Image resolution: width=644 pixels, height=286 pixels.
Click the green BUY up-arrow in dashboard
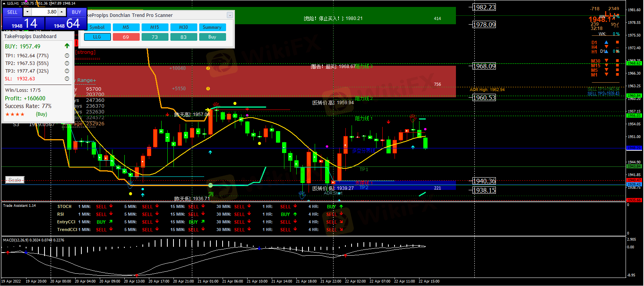(x=67, y=46)
